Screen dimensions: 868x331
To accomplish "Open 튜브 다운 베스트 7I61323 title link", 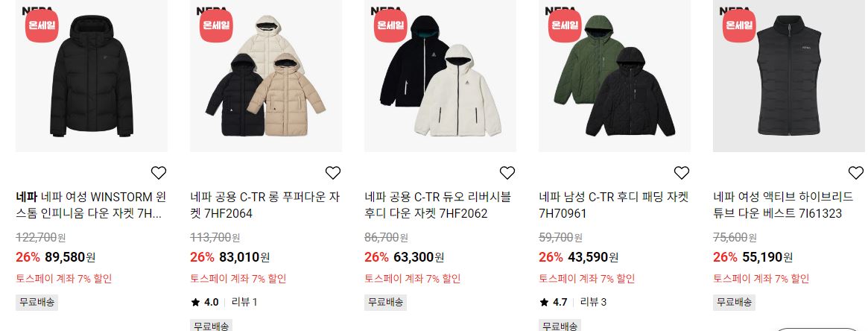I will point(783,205).
